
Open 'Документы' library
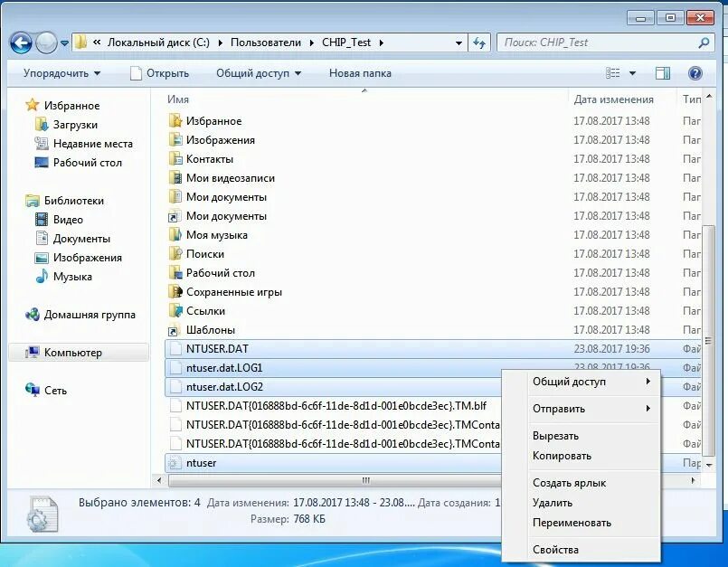point(73,239)
